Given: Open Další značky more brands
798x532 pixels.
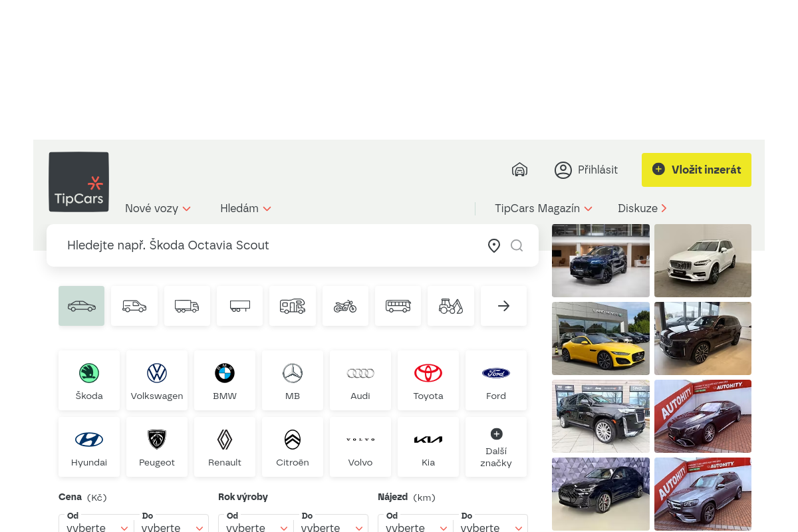Looking at the screenshot, I should click(496, 447).
